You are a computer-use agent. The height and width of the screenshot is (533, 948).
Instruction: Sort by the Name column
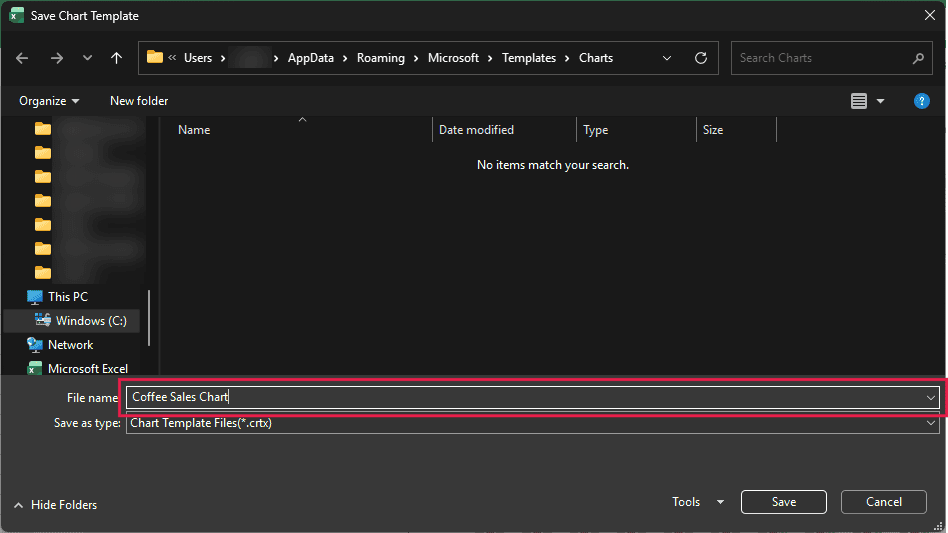click(x=194, y=130)
